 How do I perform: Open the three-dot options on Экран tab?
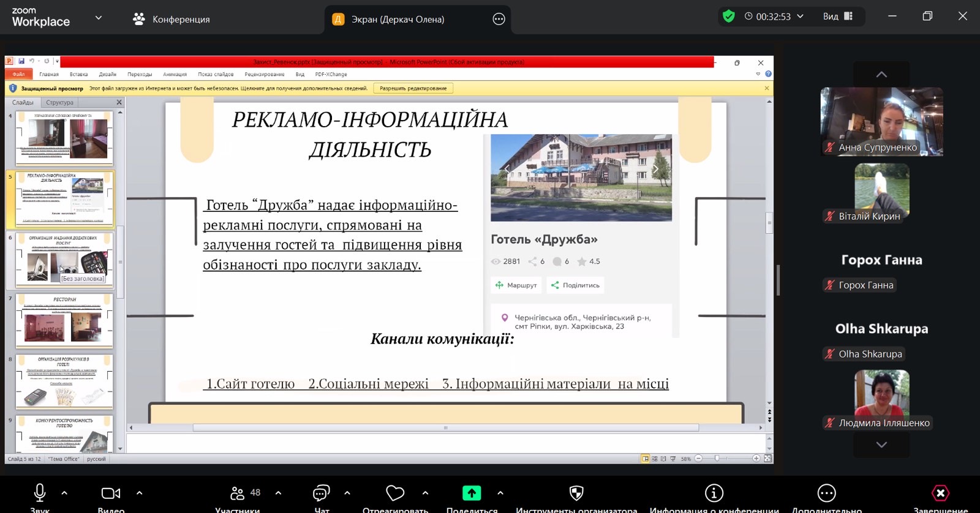[x=499, y=19]
